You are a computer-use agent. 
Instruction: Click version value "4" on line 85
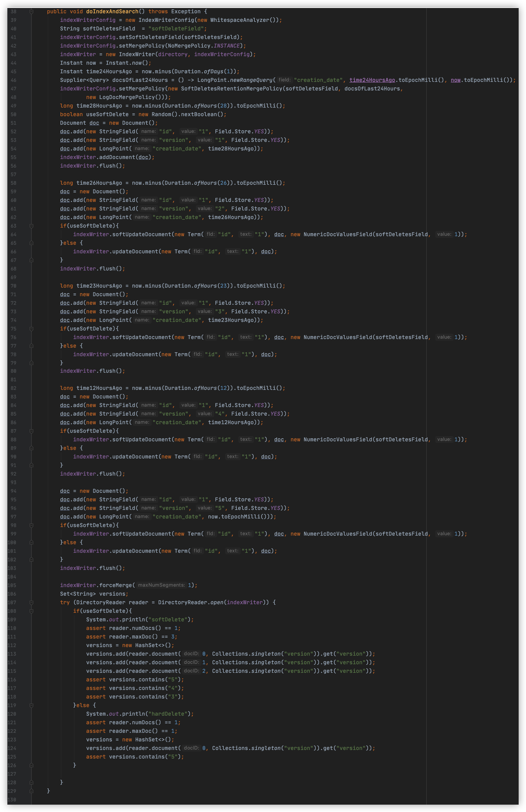tap(220, 414)
